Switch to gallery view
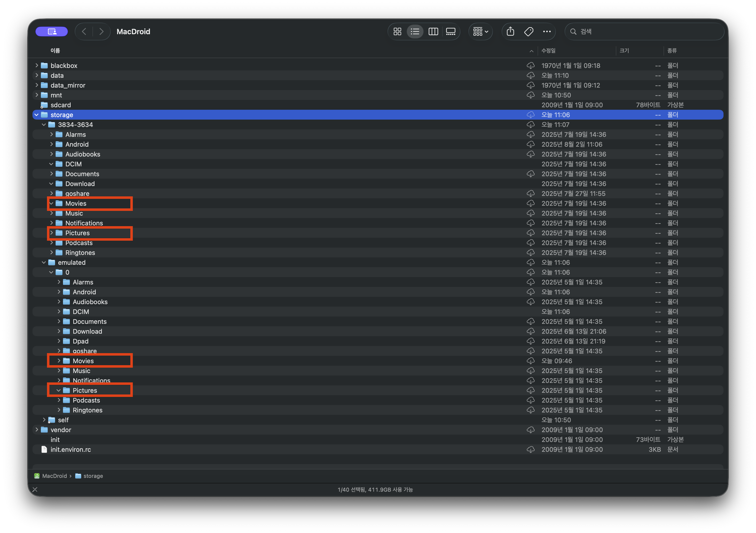Viewport: 756px width, 533px height. click(451, 32)
